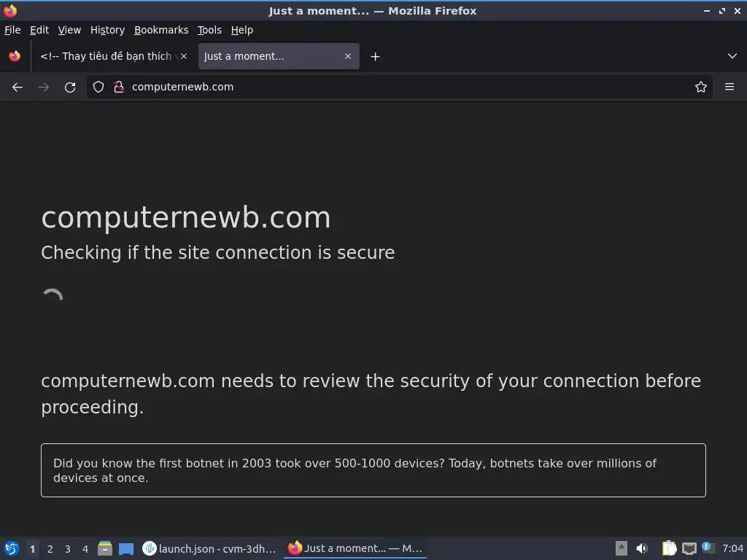Open the tracking protection shield icon
The width and height of the screenshot is (747, 560).
pos(98,87)
